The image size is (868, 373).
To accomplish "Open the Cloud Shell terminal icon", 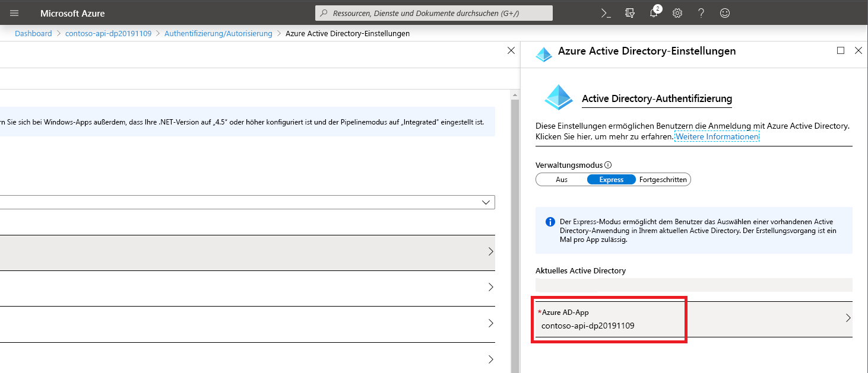I will point(606,12).
